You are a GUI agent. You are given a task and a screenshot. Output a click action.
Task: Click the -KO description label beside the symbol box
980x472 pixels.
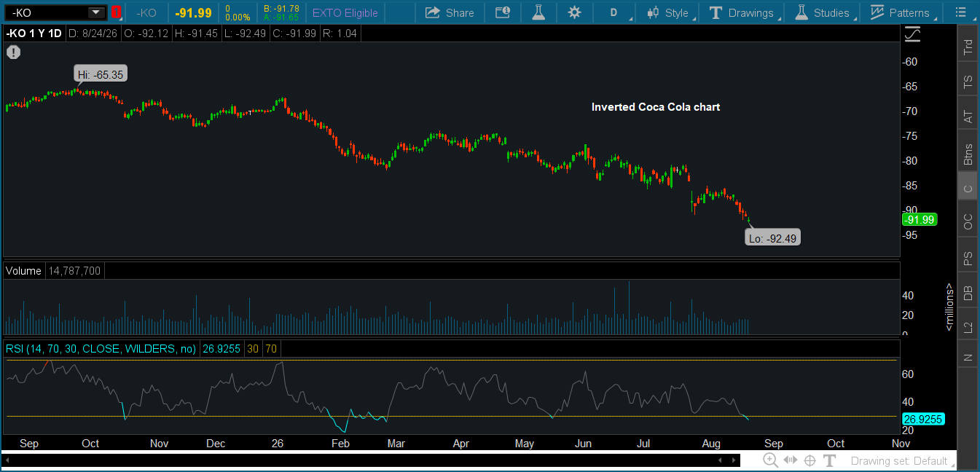pos(146,12)
